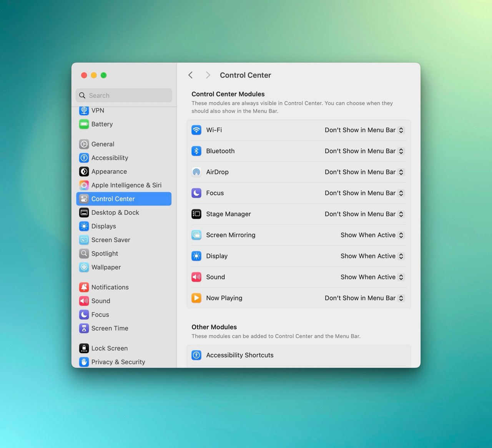Open VPN settings in sidebar
Image resolution: width=492 pixels, height=448 pixels.
pos(124,111)
